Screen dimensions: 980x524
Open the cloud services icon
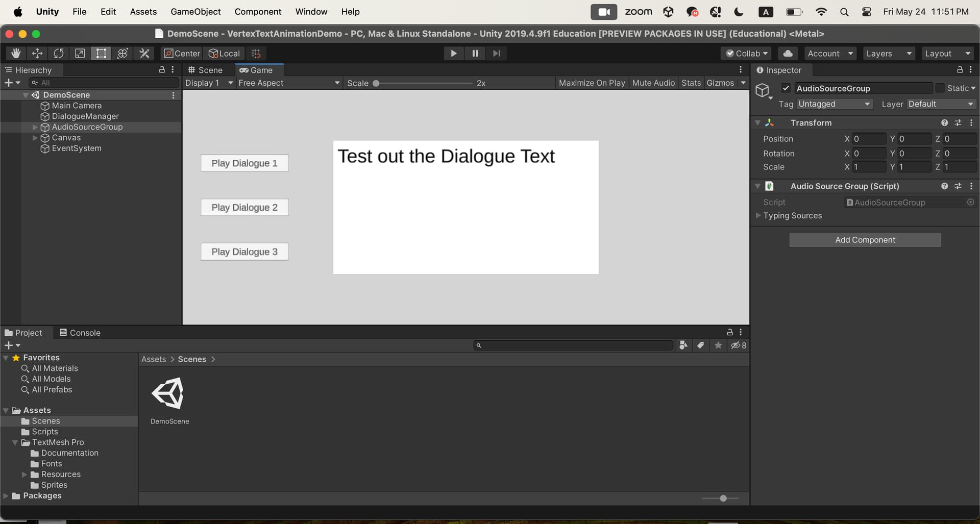click(x=788, y=53)
